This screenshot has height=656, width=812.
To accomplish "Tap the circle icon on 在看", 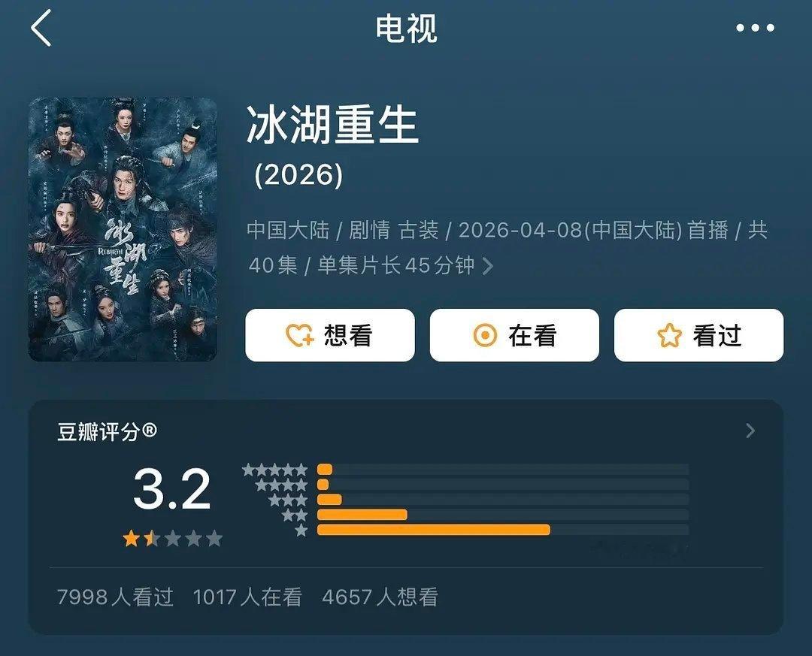I will 485,335.
